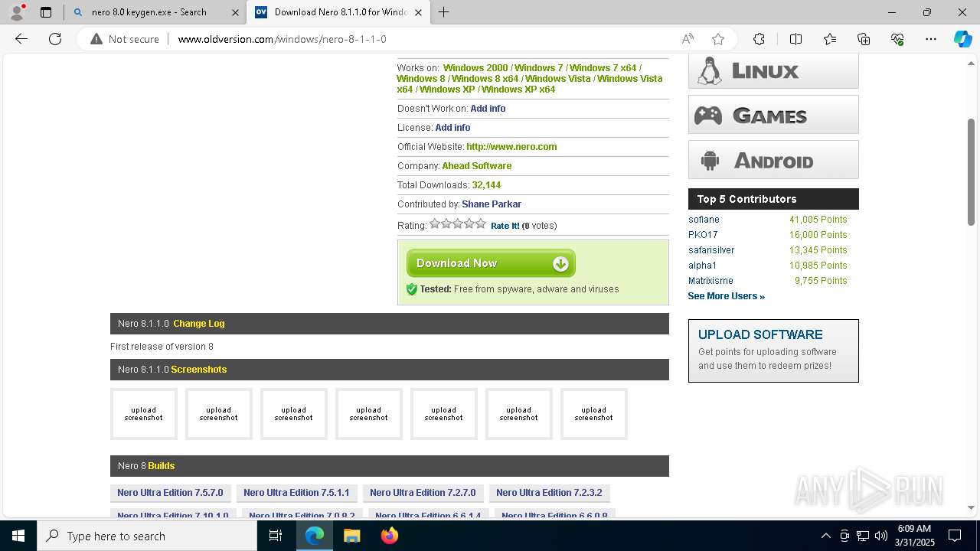Click the first rating star

[435, 223]
